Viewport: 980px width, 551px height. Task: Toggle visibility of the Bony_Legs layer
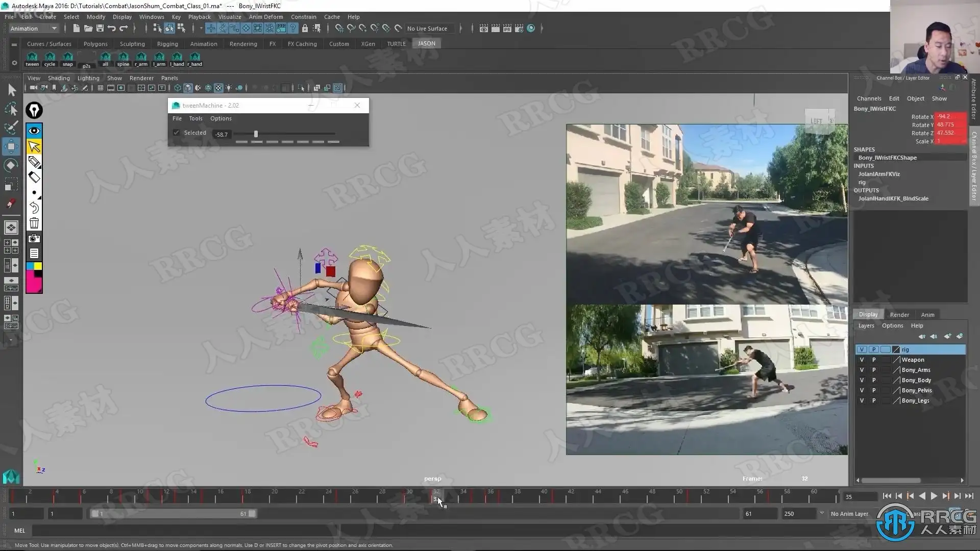(x=862, y=400)
